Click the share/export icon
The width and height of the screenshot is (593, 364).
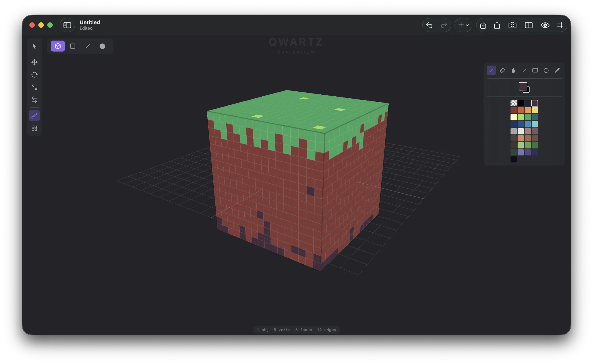(x=497, y=25)
